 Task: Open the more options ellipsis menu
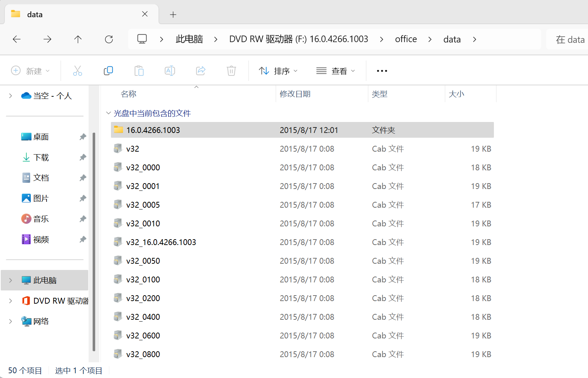click(x=382, y=71)
